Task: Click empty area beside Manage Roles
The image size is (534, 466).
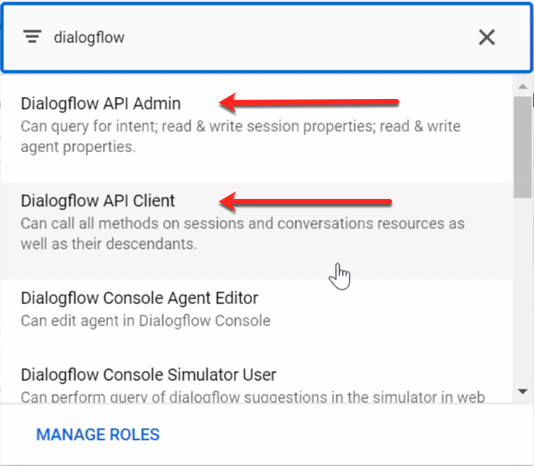Action: (x=341, y=435)
